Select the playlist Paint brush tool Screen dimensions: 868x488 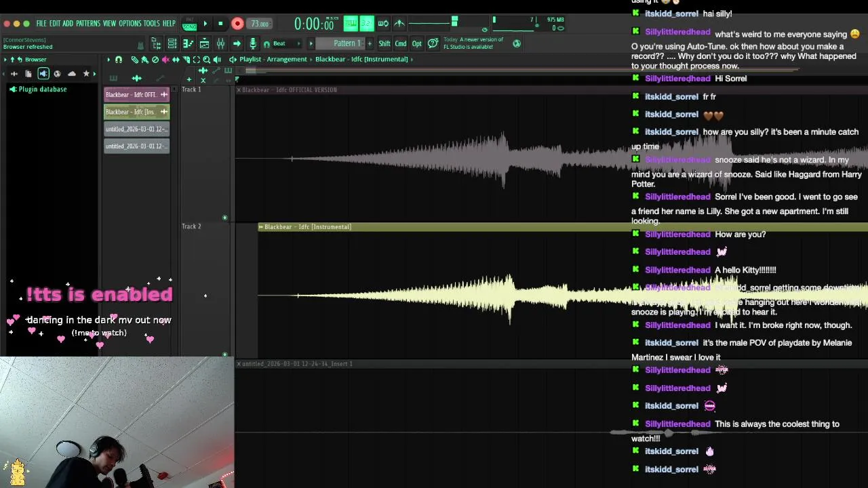point(145,60)
